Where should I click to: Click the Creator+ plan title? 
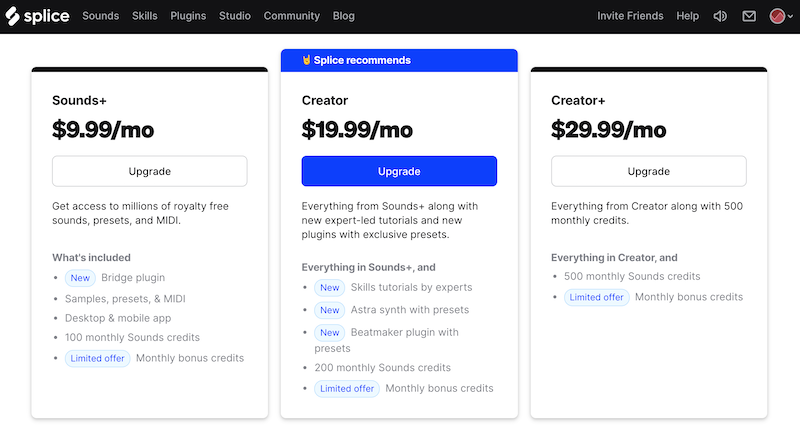coord(578,100)
